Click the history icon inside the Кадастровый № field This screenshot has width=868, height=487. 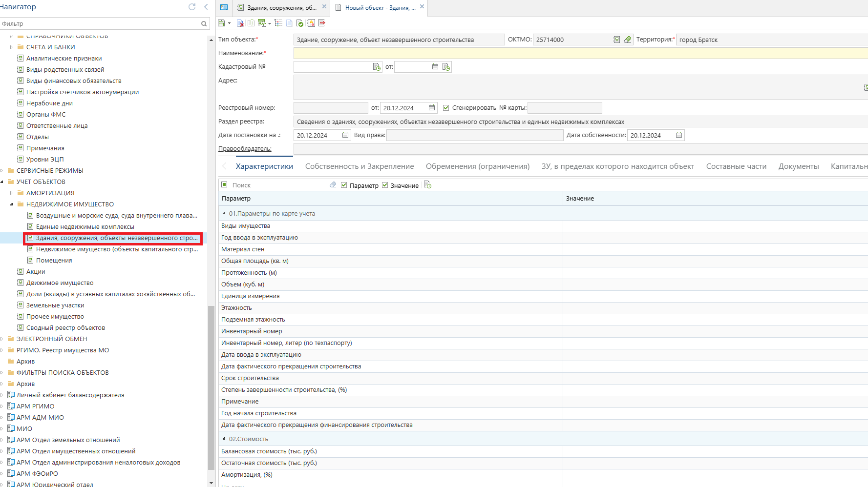pos(377,67)
